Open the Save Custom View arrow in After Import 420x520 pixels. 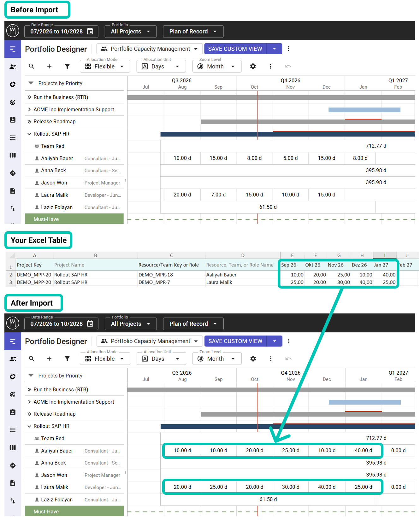click(x=275, y=341)
